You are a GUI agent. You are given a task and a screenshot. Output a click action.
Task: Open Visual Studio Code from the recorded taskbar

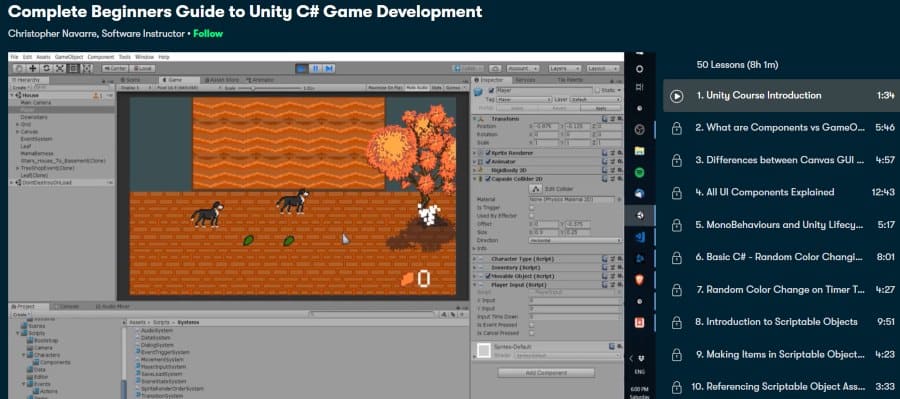[x=639, y=237]
